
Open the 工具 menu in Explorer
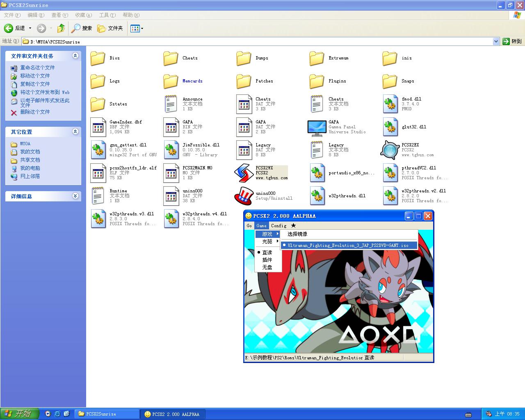point(107,15)
